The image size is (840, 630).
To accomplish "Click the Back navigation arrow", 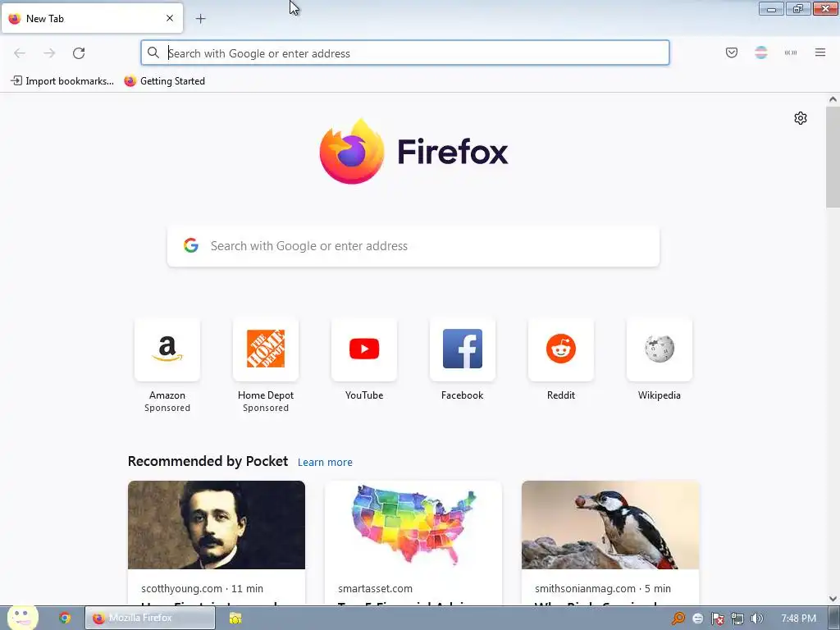I will [x=20, y=53].
